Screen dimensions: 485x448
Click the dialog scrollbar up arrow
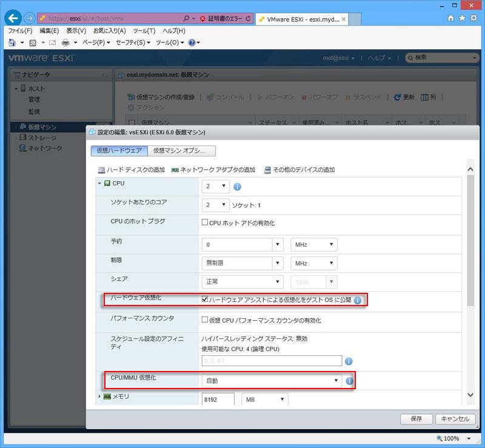pos(470,169)
